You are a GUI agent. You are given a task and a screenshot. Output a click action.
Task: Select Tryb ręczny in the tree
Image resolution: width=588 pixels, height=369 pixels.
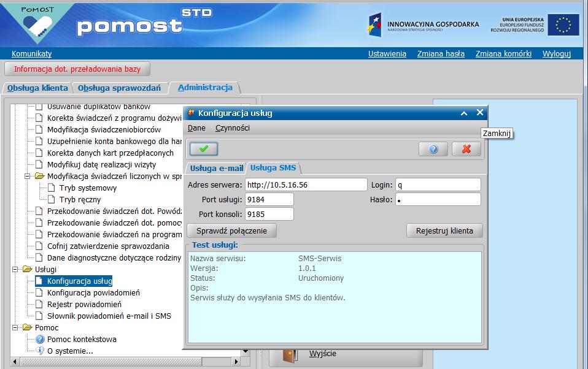tap(80, 199)
